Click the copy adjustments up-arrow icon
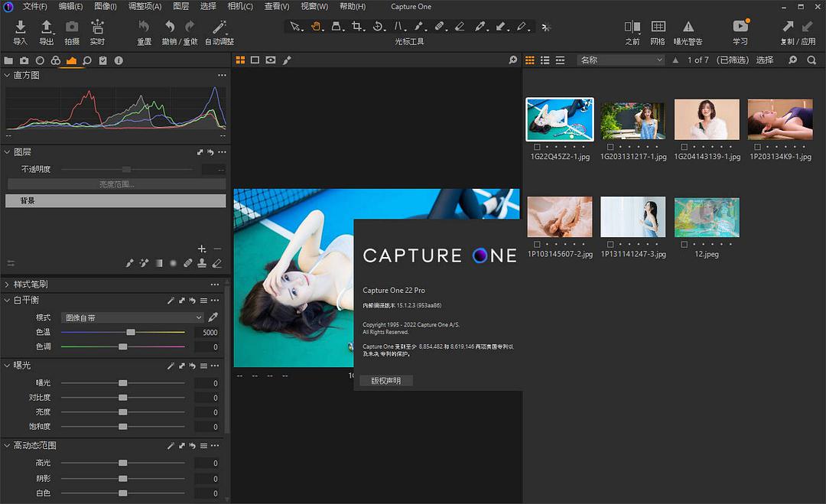This screenshot has height=504, width=826. coord(788,26)
